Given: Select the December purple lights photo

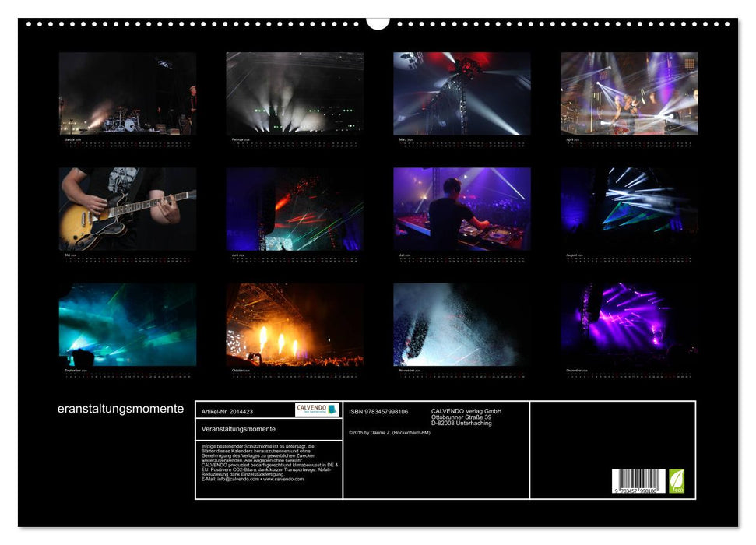Looking at the screenshot, I should (x=629, y=324).
